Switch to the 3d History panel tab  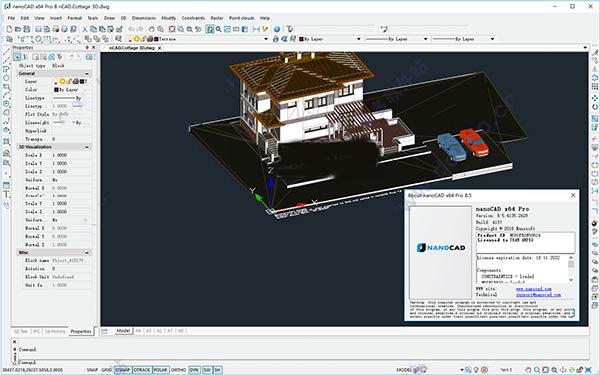click(x=55, y=331)
